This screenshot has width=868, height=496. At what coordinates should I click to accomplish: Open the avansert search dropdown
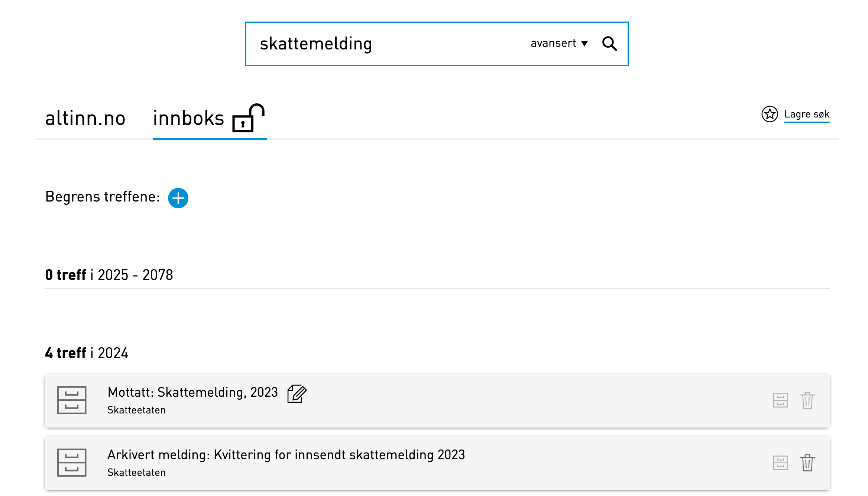click(559, 44)
